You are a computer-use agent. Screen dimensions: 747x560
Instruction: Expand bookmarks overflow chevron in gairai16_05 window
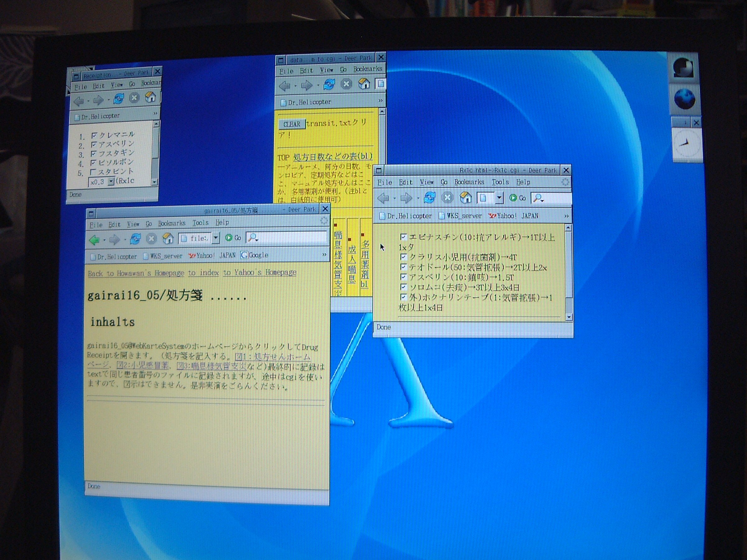click(x=324, y=254)
